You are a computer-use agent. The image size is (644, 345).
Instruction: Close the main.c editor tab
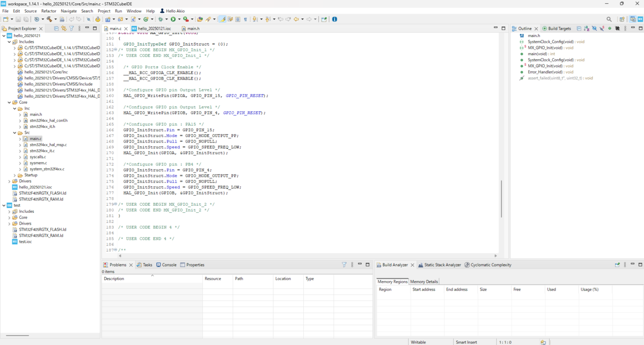click(x=126, y=28)
